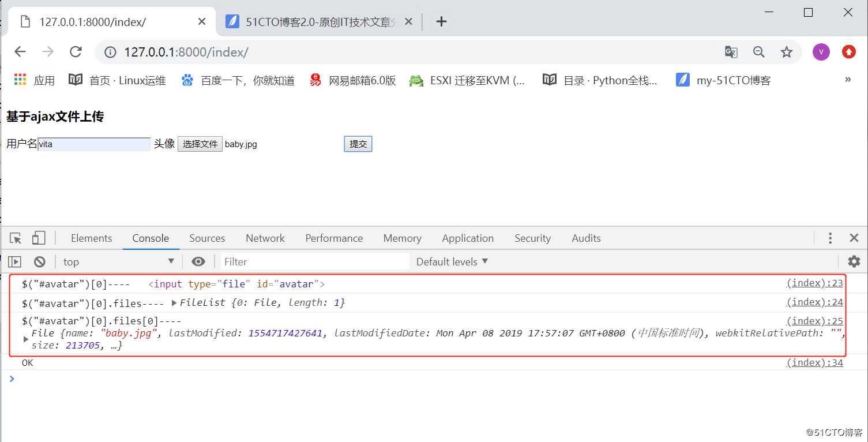The height and width of the screenshot is (442, 868).
Task: Activate the DevTools element inspector icon
Action: [16, 238]
